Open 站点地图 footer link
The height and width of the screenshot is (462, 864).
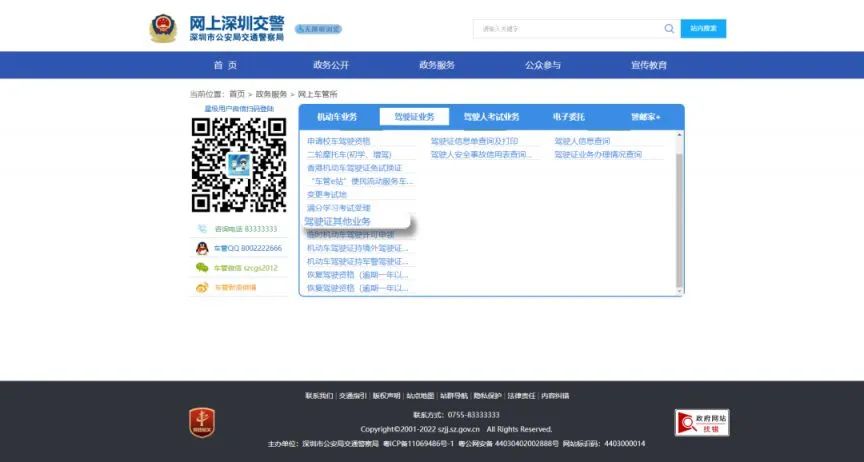click(x=420, y=396)
